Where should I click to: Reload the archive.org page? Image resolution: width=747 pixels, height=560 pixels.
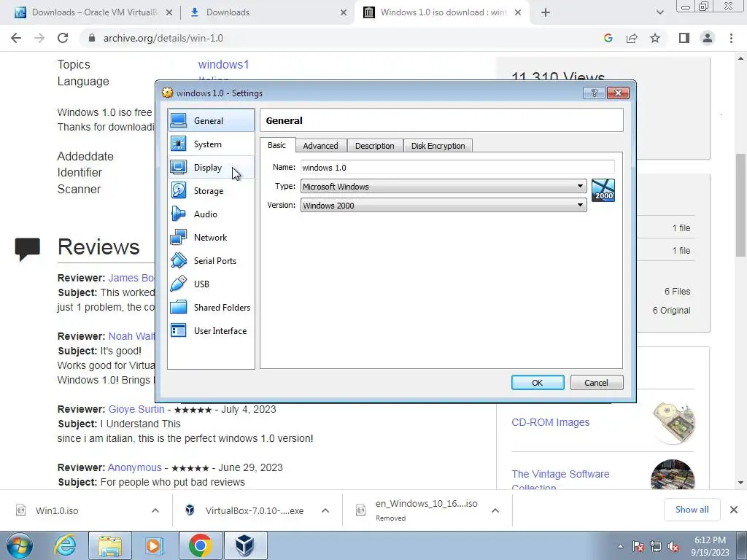tap(63, 38)
